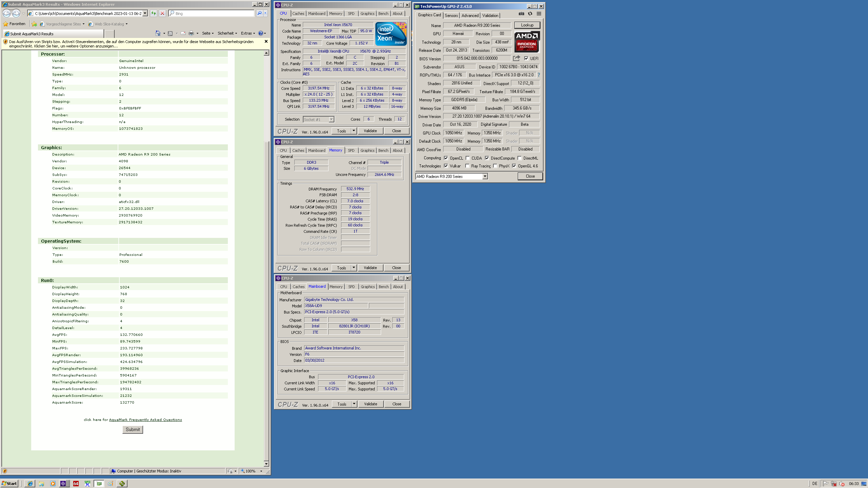Image resolution: width=868 pixels, height=488 pixels.
Task: Open the AMD Radeon R9 200 Series dropdown
Action: (x=485, y=176)
